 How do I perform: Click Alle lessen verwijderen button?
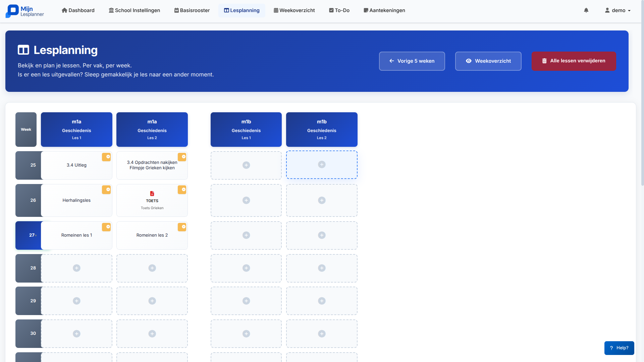pyautogui.click(x=574, y=61)
